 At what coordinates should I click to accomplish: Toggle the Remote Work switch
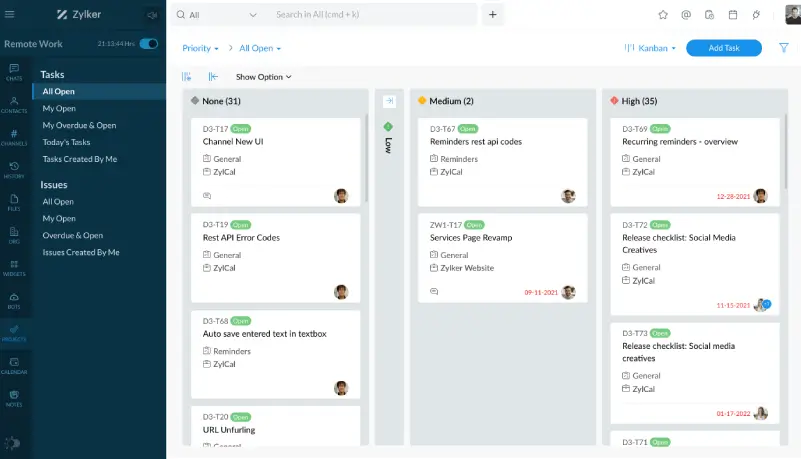coord(149,44)
